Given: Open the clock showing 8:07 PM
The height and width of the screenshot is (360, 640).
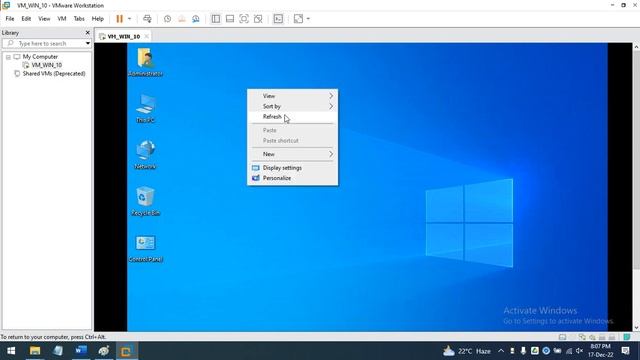Looking at the screenshot, I should (600, 351).
